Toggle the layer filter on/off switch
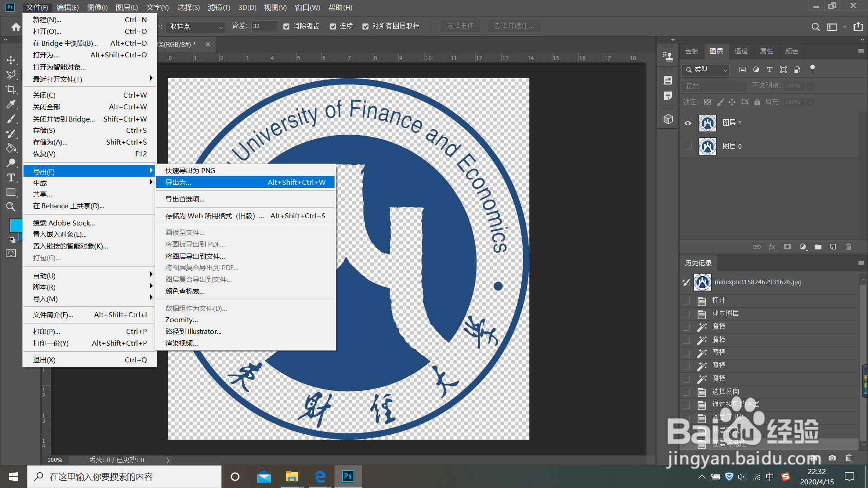Screen dimensions: 868x488 point(812,69)
